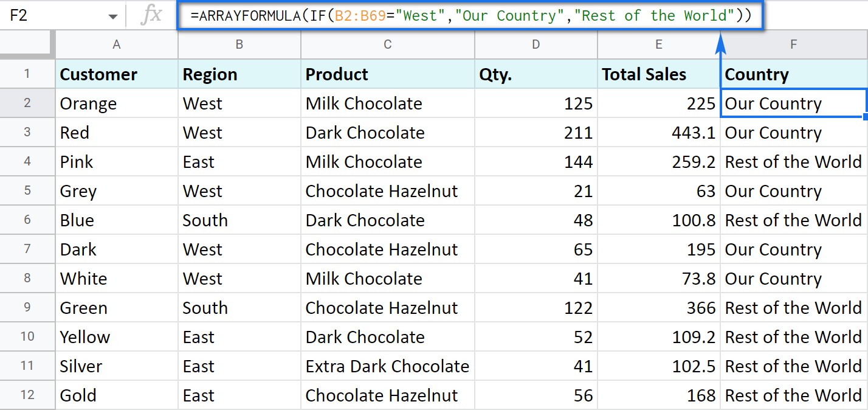This screenshot has height=410, width=868.
Task: Select column D header
Action: (535, 44)
